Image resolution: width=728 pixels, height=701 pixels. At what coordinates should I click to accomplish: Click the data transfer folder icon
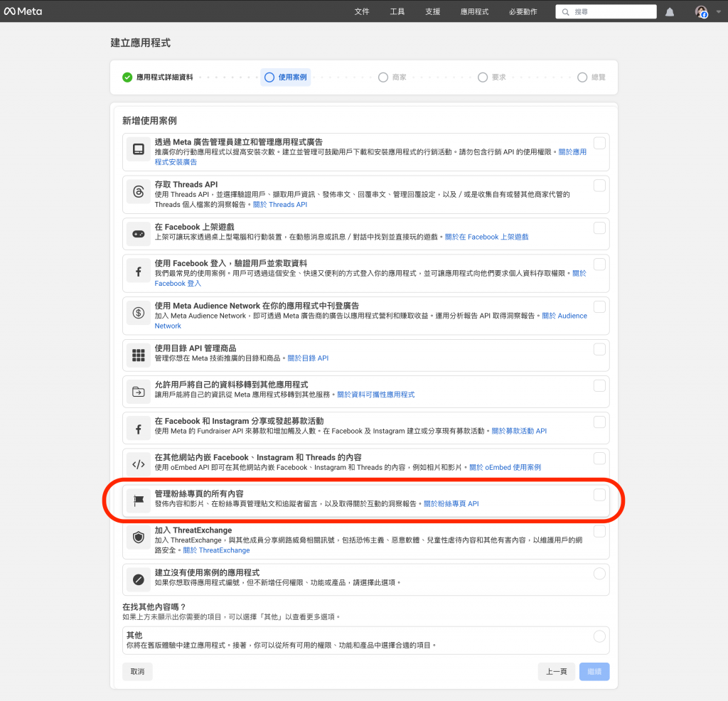(x=139, y=391)
